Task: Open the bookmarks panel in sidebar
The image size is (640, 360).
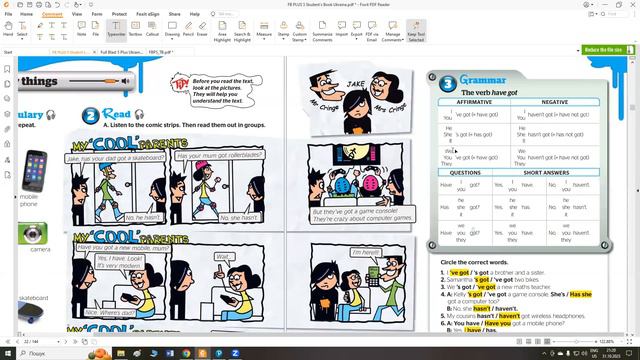Action: (x=7, y=69)
